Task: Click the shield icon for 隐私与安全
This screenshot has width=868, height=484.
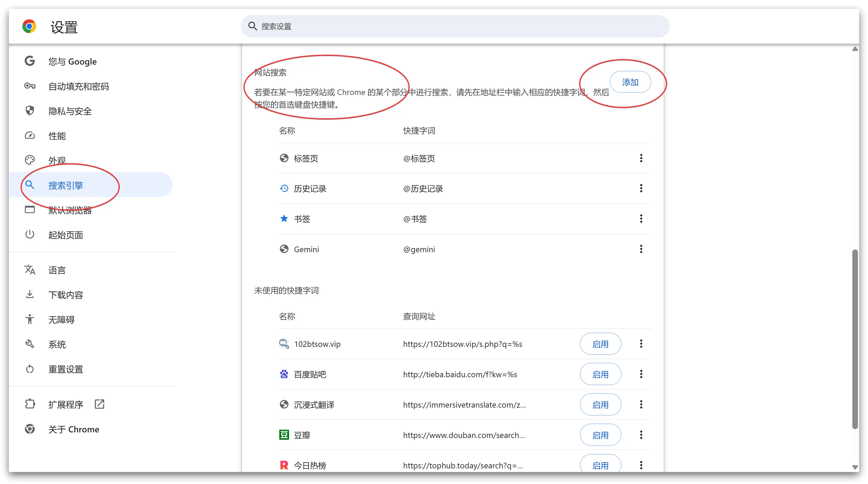Action: [x=30, y=110]
